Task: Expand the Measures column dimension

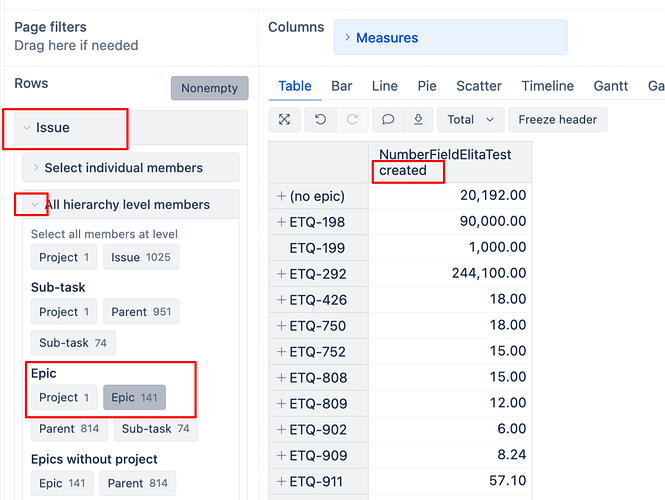Action: 348,38
